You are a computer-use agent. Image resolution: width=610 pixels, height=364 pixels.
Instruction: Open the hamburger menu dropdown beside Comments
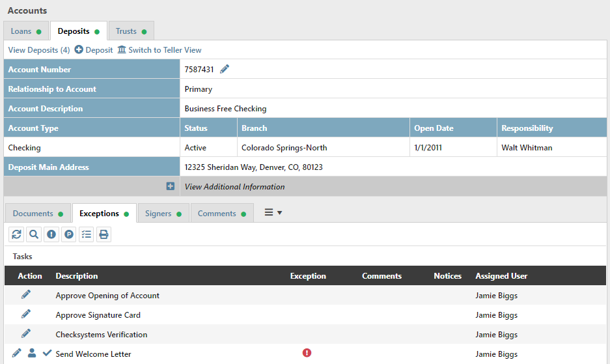(x=272, y=213)
